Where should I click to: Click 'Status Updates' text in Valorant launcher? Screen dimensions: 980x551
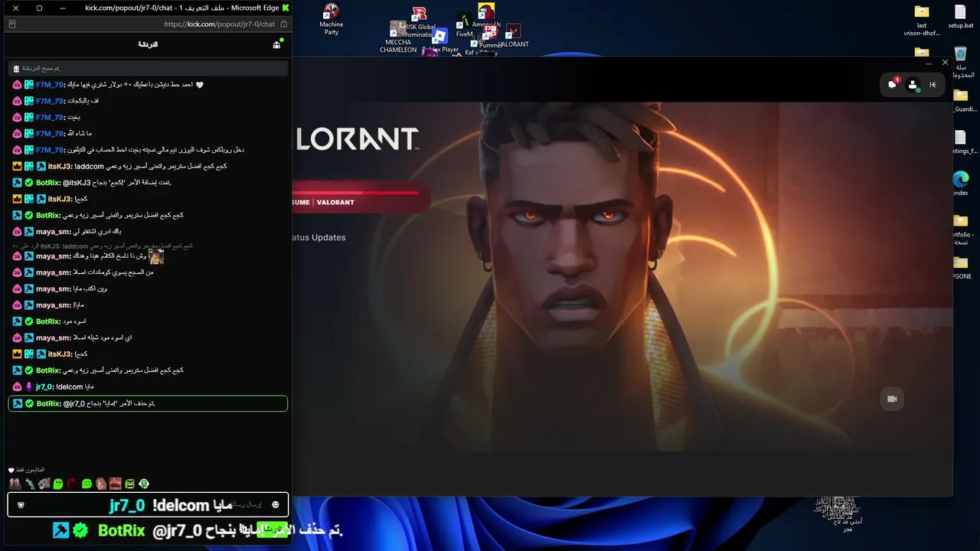[x=318, y=237]
